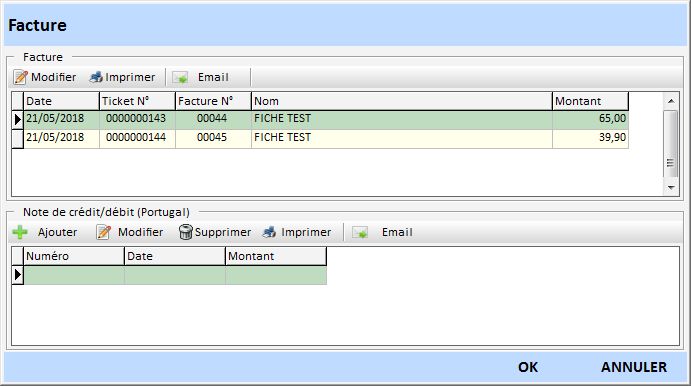Screen dimensions: 691x386
Task: Click the Numéro column header
Action: pos(74,256)
